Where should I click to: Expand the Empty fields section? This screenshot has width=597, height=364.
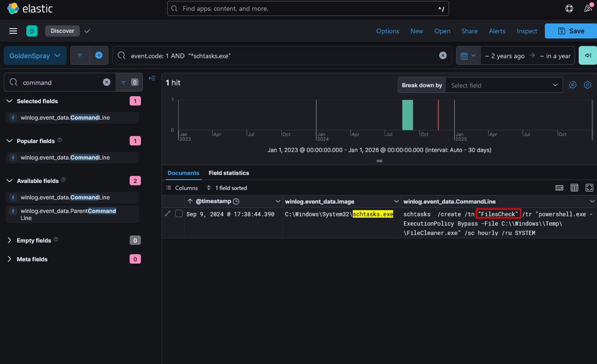coord(9,240)
